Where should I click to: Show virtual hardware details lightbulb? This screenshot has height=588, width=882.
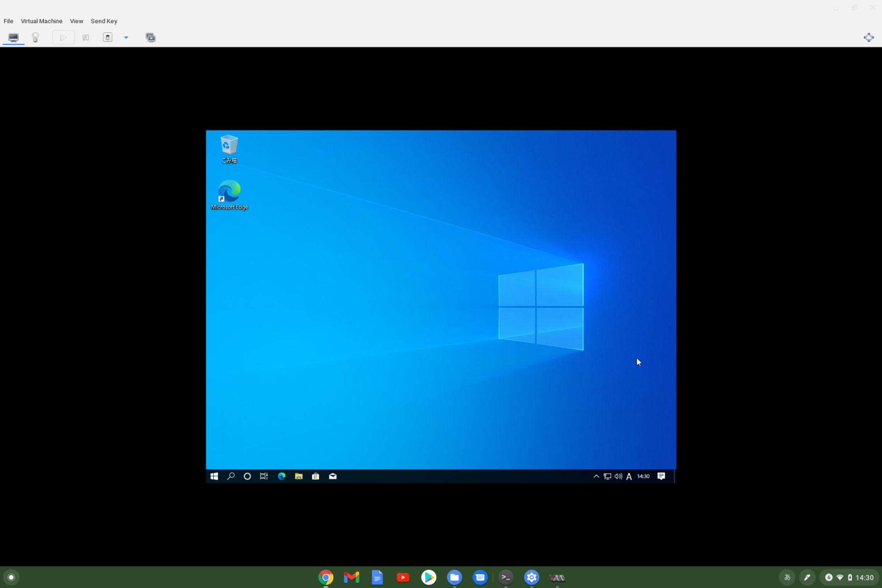tap(35, 37)
